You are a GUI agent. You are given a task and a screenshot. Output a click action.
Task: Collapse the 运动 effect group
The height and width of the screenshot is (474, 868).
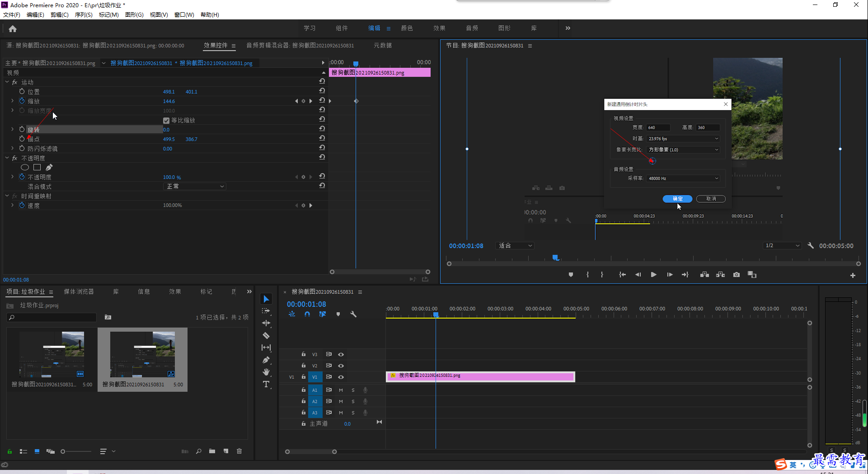7,82
